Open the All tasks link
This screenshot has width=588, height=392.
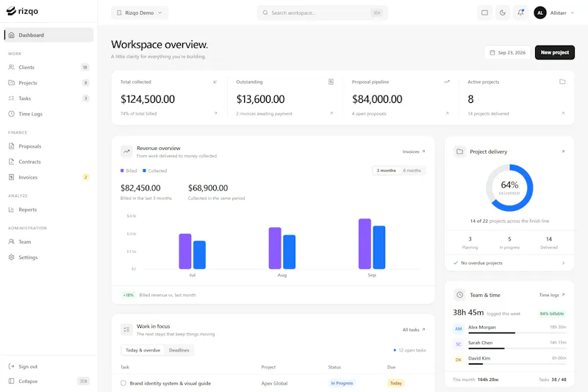click(414, 329)
